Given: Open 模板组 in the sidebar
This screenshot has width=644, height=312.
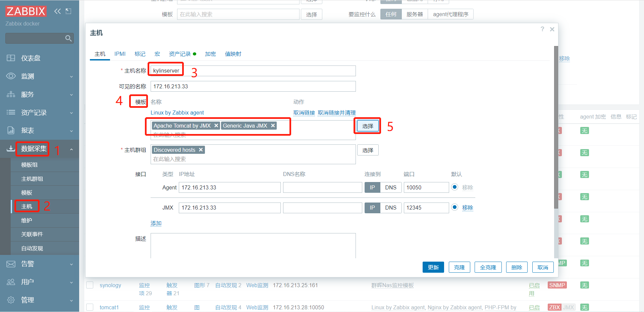Looking at the screenshot, I should pyautogui.click(x=29, y=165).
